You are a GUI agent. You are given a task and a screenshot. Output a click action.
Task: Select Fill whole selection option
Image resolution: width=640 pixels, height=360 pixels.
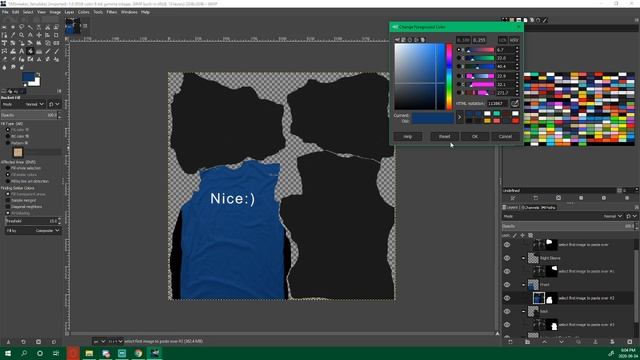[24, 168]
